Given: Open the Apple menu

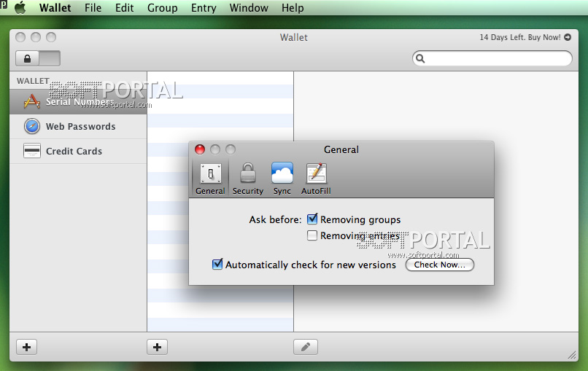Looking at the screenshot, I should [20, 7].
